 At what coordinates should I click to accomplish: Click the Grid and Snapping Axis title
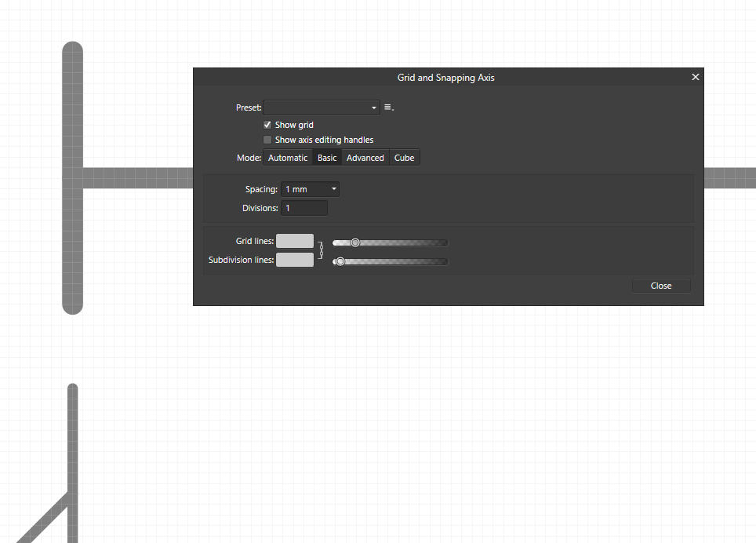point(446,78)
